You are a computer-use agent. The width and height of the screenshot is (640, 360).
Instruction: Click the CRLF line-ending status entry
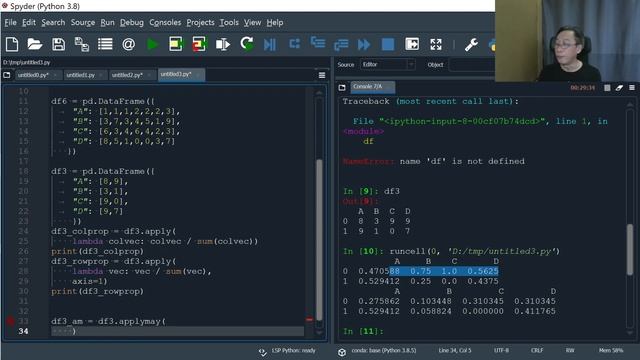tap(537, 351)
